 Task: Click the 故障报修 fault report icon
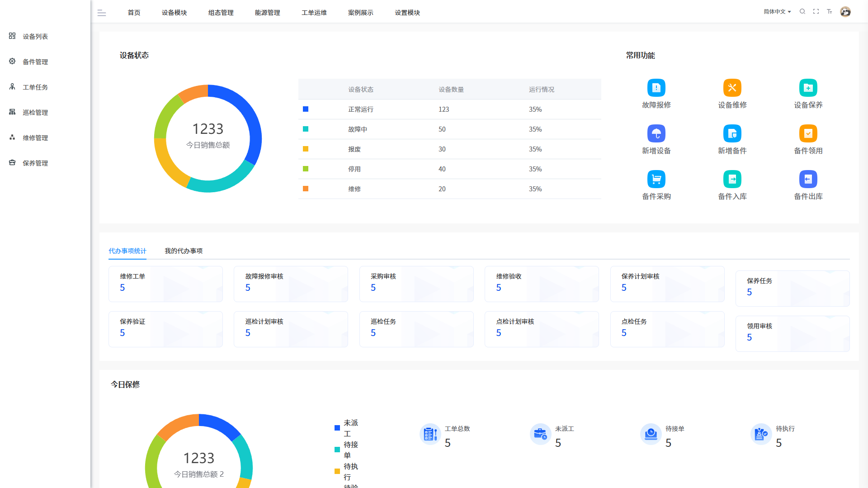(x=656, y=88)
